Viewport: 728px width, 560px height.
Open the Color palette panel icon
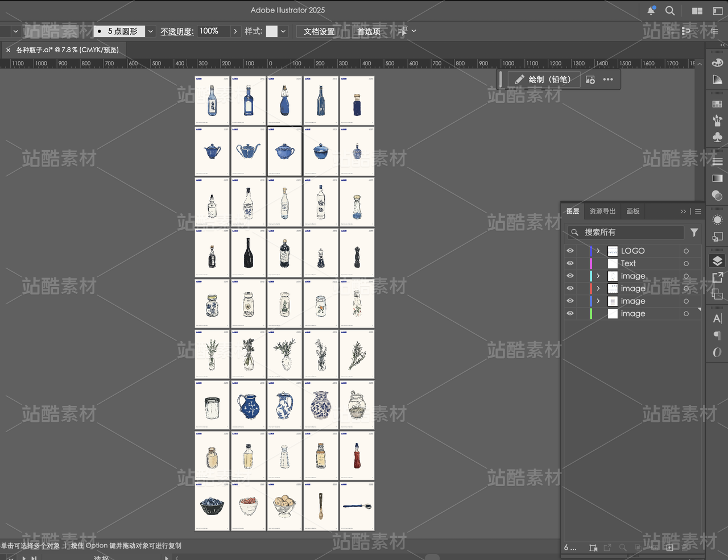tap(717, 63)
